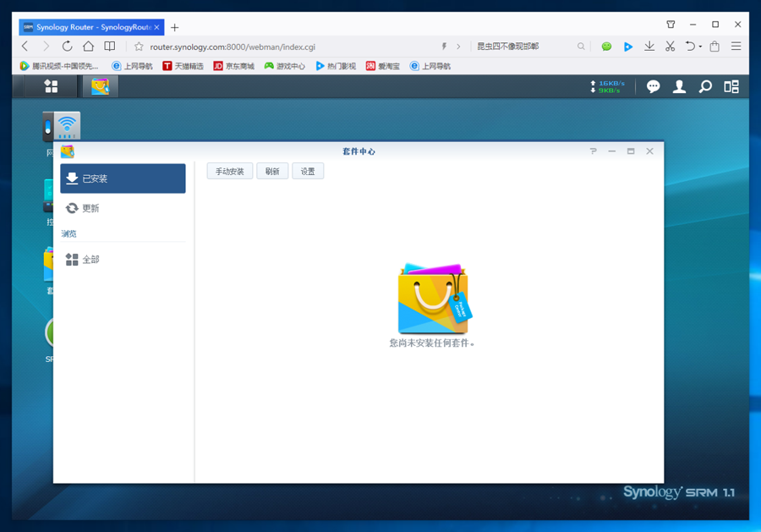Expand the undo arrow dropdown in browser toolbar
The width and height of the screenshot is (761, 532).
click(700, 47)
